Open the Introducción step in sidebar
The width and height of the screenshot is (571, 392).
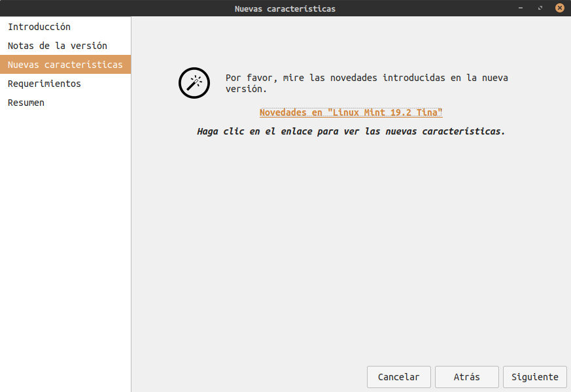click(x=65, y=27)
